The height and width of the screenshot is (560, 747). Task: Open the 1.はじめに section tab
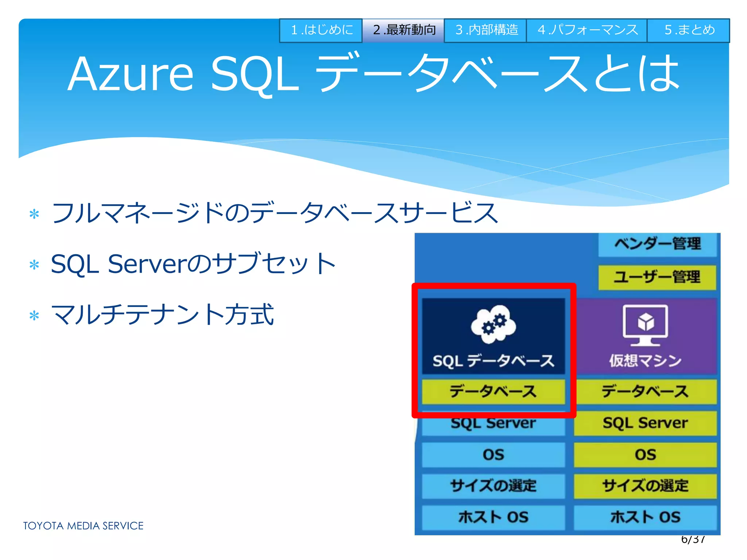click(321, 31)
